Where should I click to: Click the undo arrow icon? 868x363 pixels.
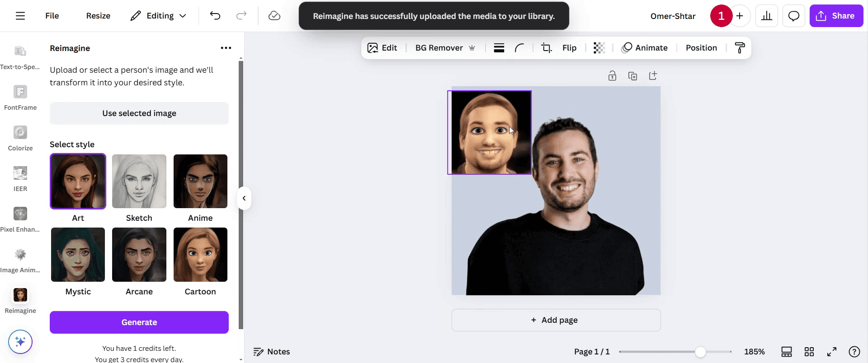[215, 16]
